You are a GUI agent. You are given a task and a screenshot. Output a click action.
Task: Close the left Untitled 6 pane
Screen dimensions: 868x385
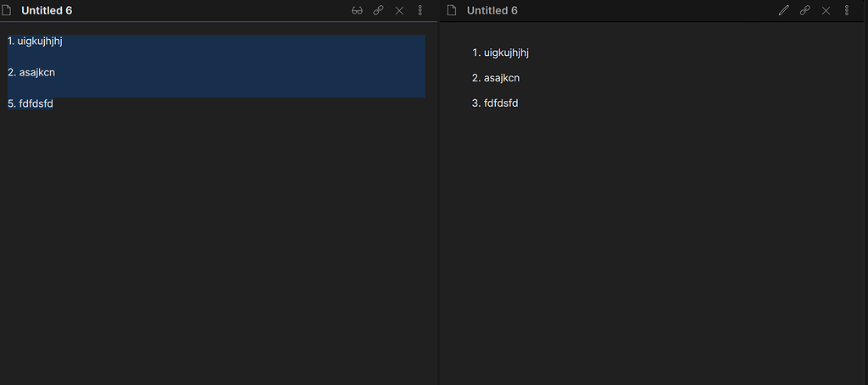coord(399,10)
